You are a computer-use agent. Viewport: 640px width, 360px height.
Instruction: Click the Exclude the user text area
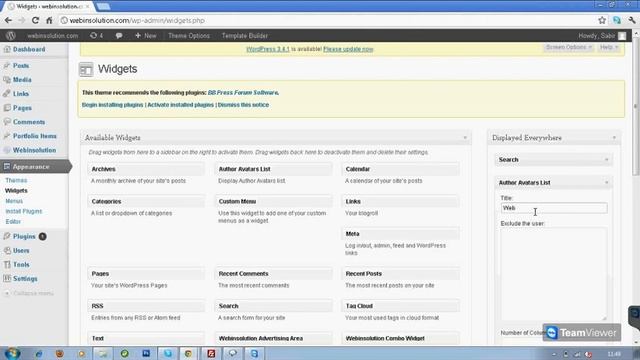(x=553, y=274)
